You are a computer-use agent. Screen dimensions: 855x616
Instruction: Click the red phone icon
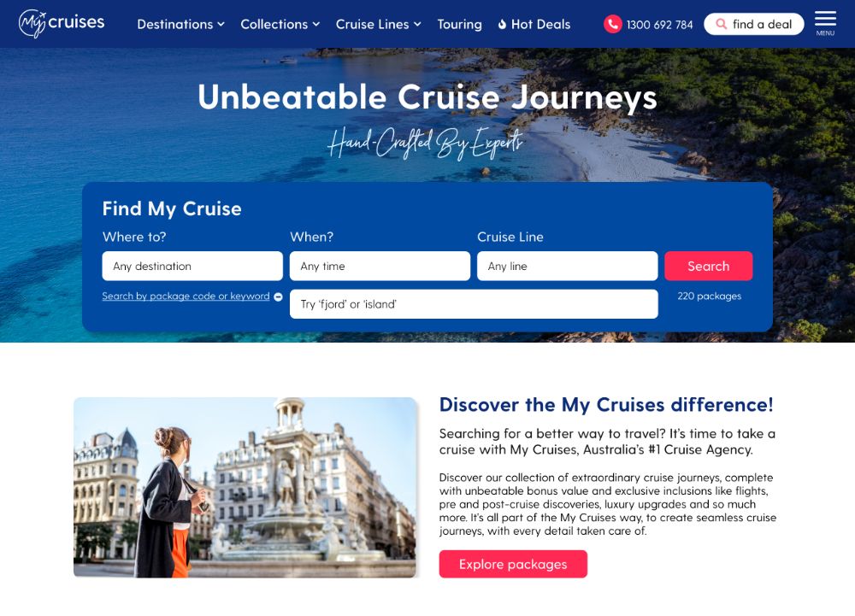point(612,24)
